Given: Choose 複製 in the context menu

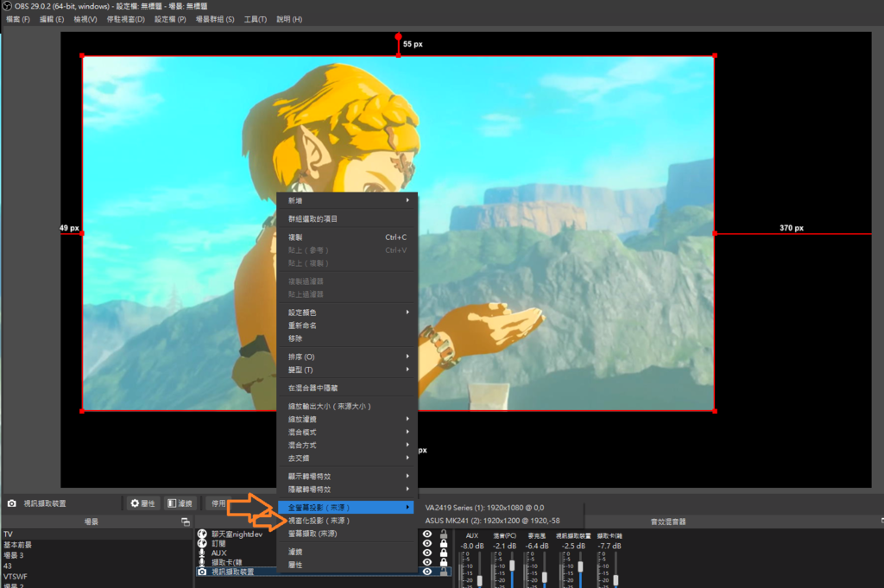Looking at the screenshot, I should pyautogui.click(x=348, y=237).
